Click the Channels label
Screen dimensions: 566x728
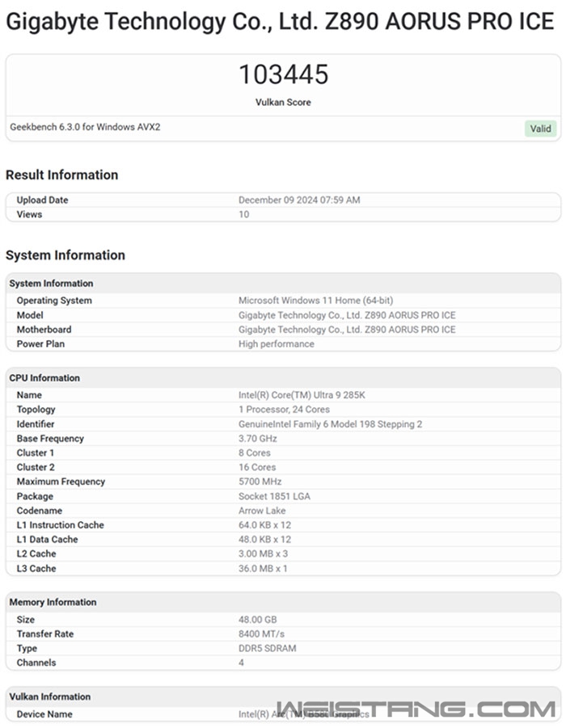point(36,663)
